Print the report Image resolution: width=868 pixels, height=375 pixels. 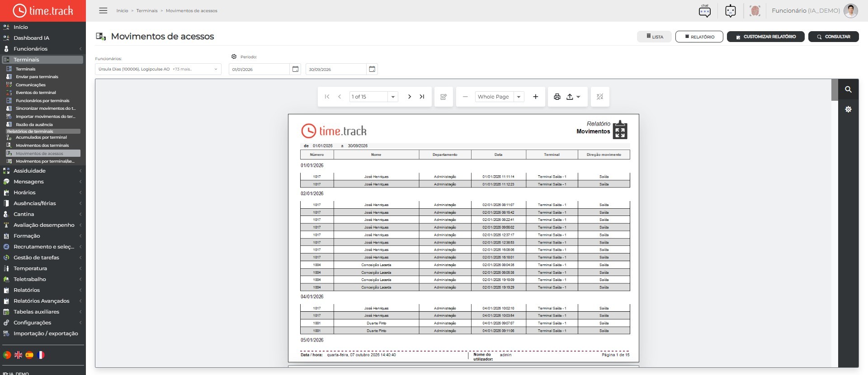[557, 97]
